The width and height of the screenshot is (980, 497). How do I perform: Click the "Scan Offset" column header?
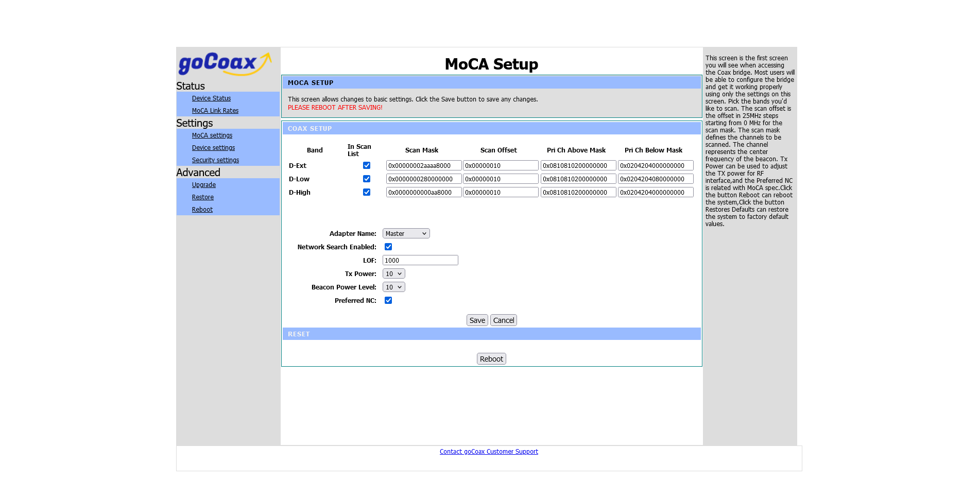point(498,150)
